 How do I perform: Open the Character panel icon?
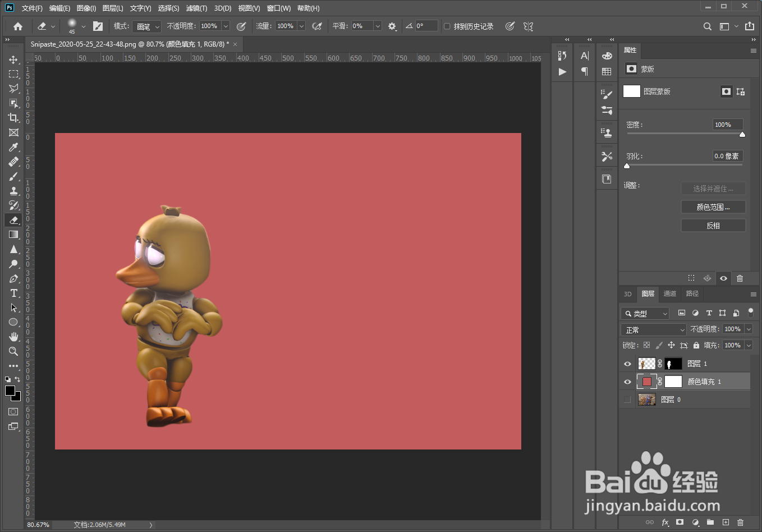tap(585, 56)
